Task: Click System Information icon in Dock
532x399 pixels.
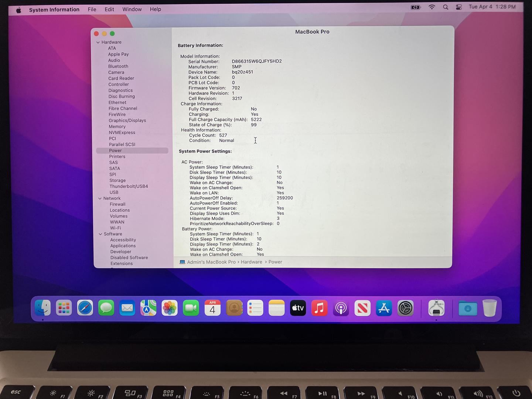Action: coord(436,308)
